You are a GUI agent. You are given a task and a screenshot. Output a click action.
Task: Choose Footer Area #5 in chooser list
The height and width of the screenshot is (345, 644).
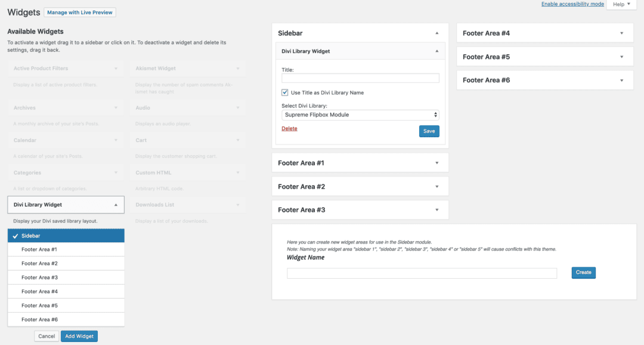click(66, 306)
